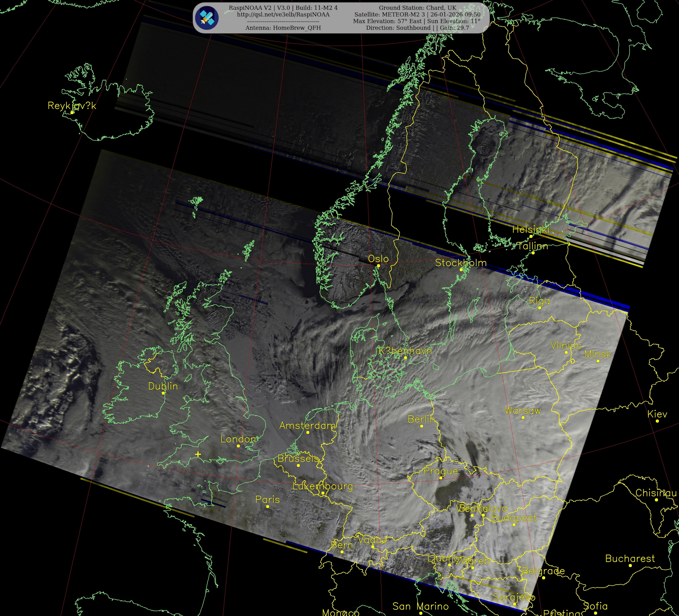This screenshot has width=679, height=616.
Task: Click the London city marker dot
Action: [x=238, y=446]
